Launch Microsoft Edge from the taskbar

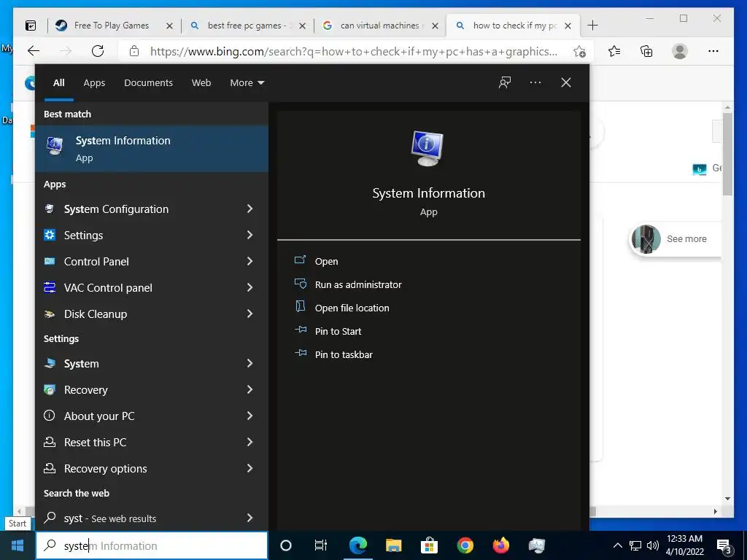click(357, 545)
